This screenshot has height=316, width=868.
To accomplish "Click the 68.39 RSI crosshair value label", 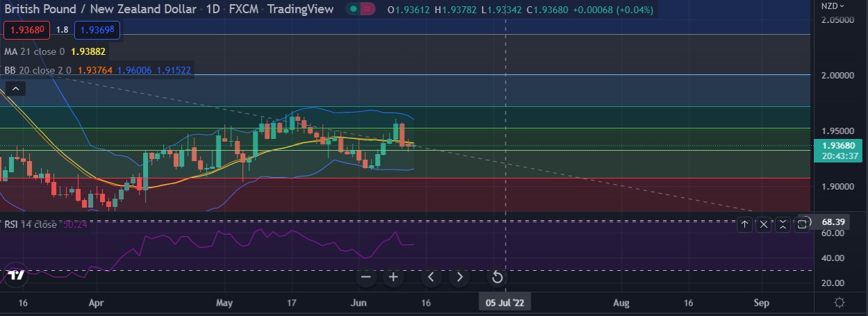I will pos(832,222).
